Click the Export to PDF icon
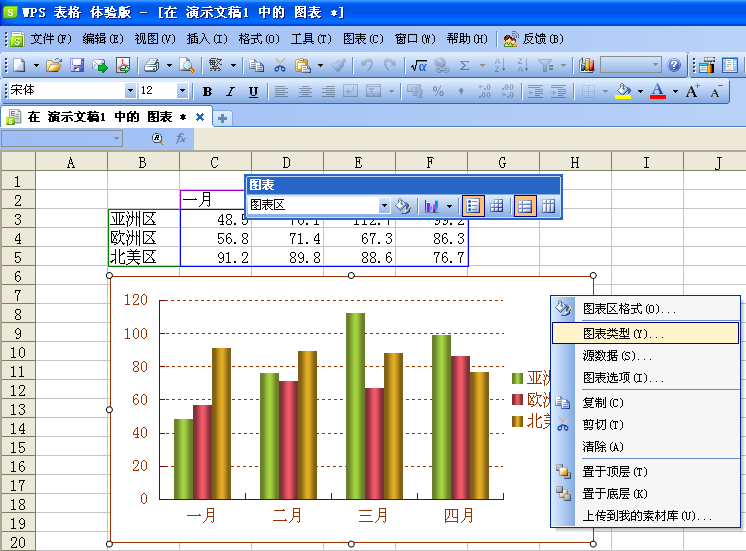 (123, 65)
